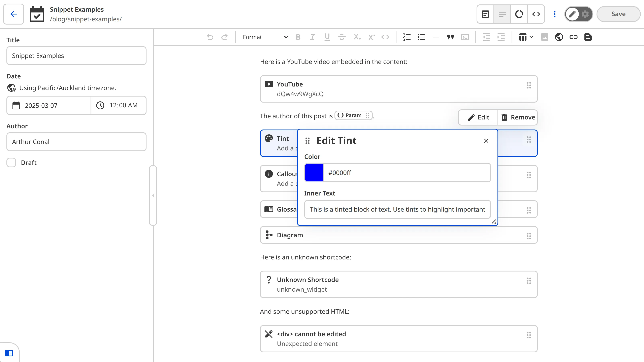
Task: Click the Callout block info icon
Action: point(269,174)
